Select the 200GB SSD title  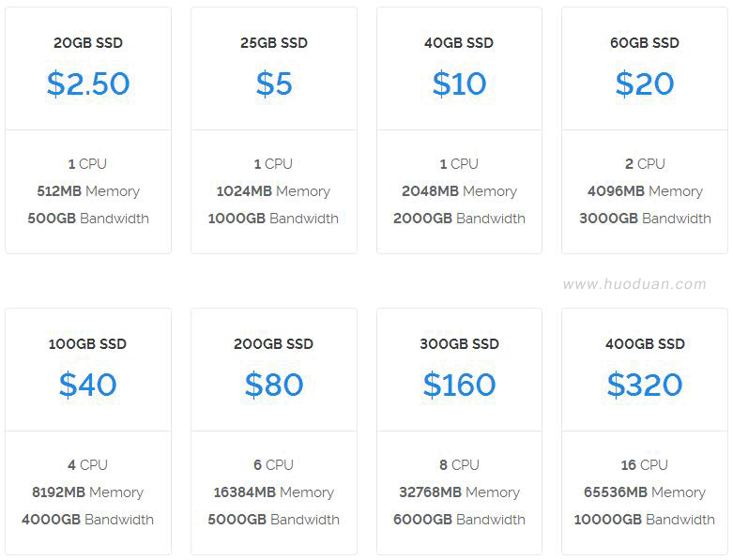(273, 344)
